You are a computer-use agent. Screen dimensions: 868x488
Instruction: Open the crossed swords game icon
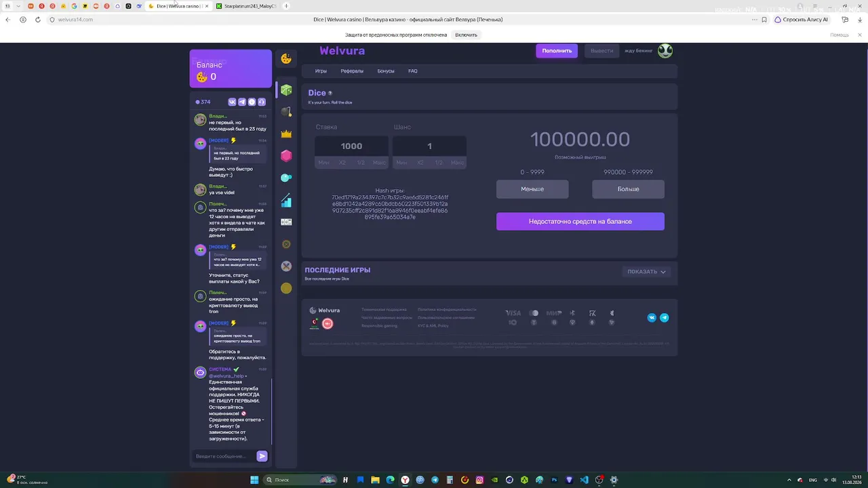pyautogui.click(x=286, y=266)
